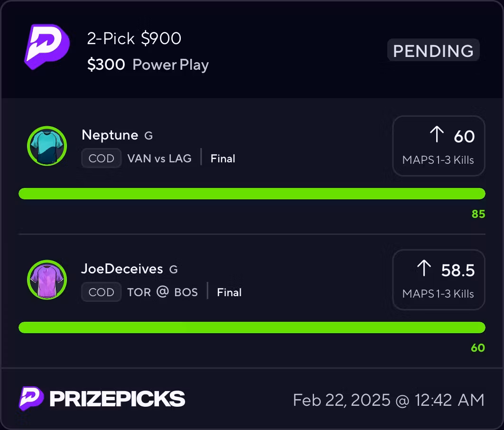The image size is (504, 430).
Task: Click the PRIZEPICKS wordmark in footer
Action: 117,399
